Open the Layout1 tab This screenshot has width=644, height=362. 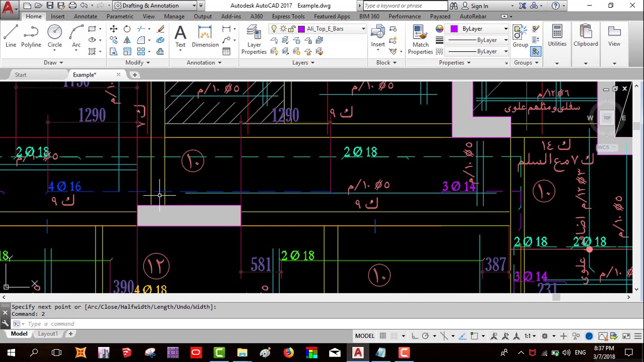[48, 334]
